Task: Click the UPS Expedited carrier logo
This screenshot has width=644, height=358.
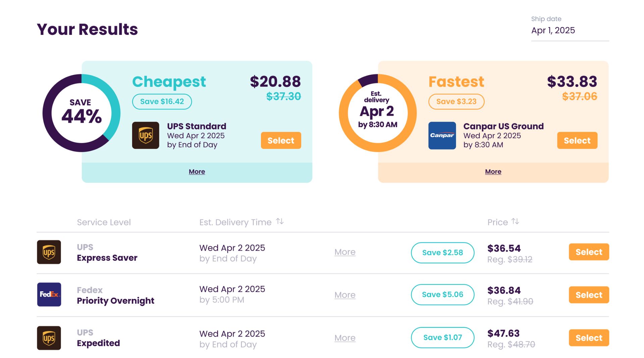Action: point(49,338)
